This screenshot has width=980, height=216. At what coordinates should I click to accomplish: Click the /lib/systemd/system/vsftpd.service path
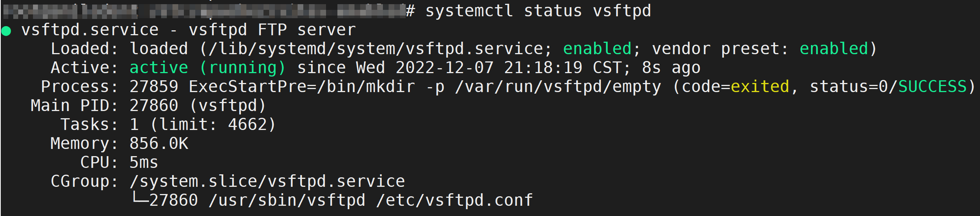point(375,49)
